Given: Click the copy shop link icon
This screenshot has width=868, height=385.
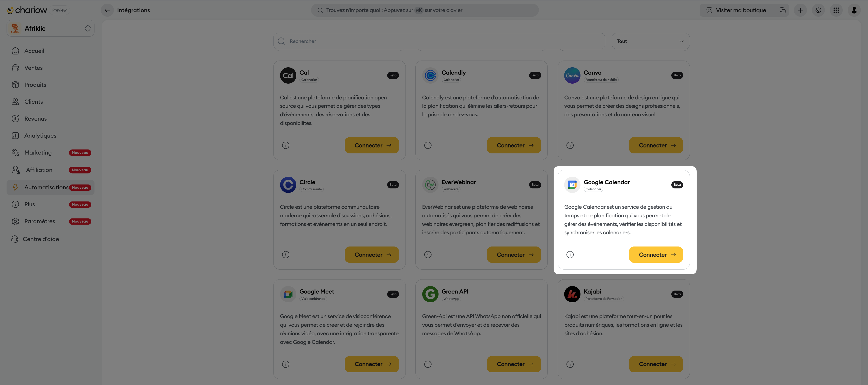Looking at the screenshot, I should [x=782, y=10].
